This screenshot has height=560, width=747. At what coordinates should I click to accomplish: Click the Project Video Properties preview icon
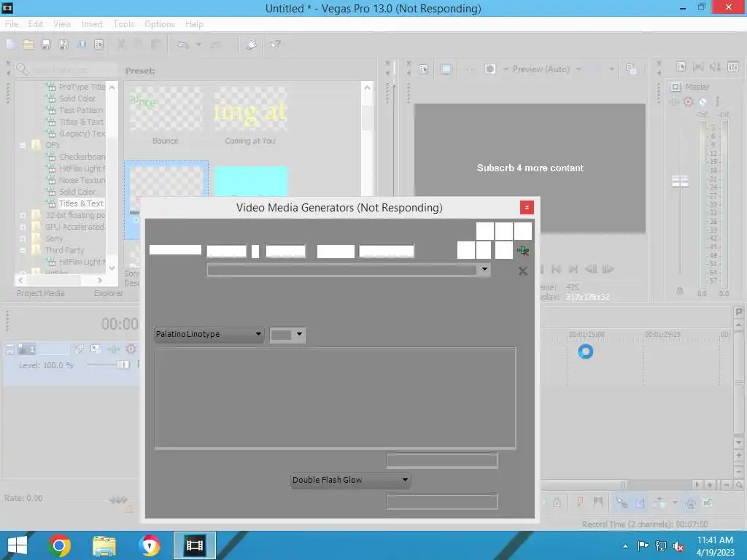(x=424, y=69)
